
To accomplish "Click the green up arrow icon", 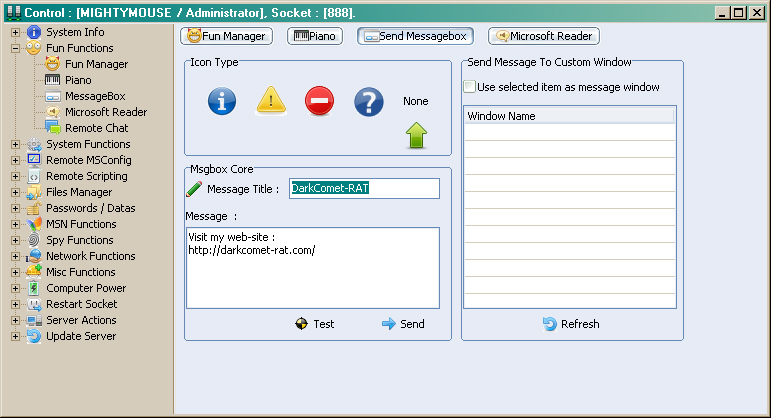I will pyautogui.click(x=416, y=135).
